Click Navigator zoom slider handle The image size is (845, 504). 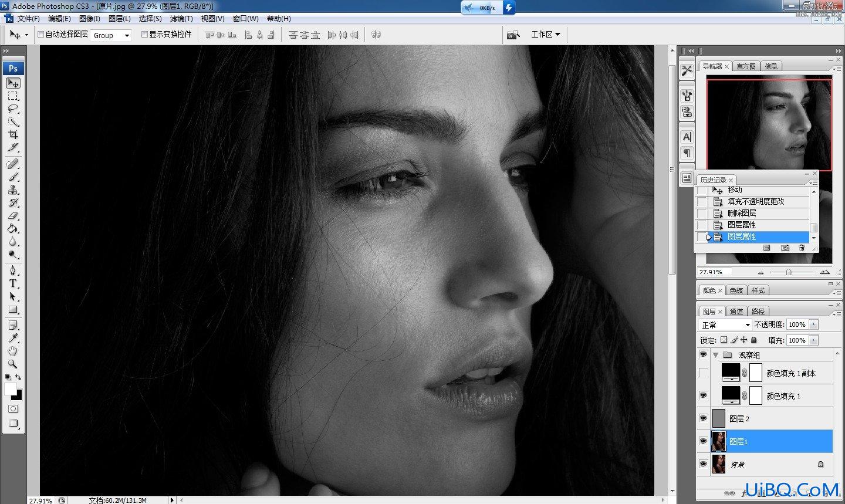[x=789, y=272]
